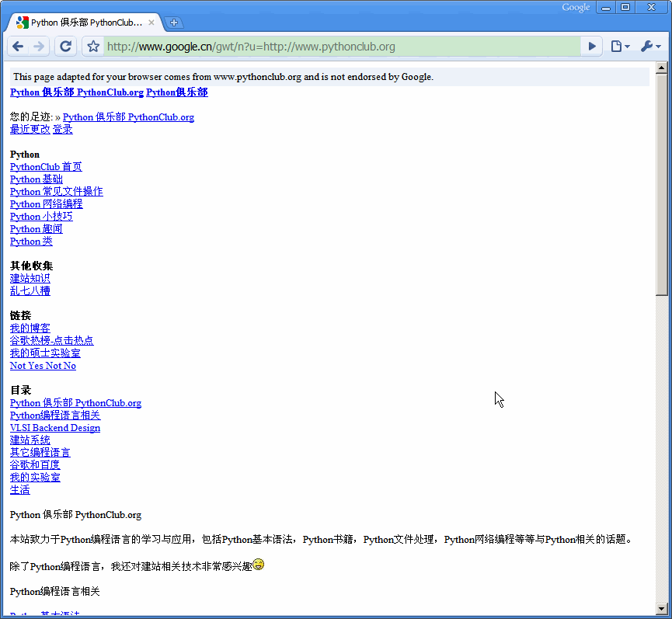Open the page control document menu
The image size is (672, 619).
click(619, 46)
